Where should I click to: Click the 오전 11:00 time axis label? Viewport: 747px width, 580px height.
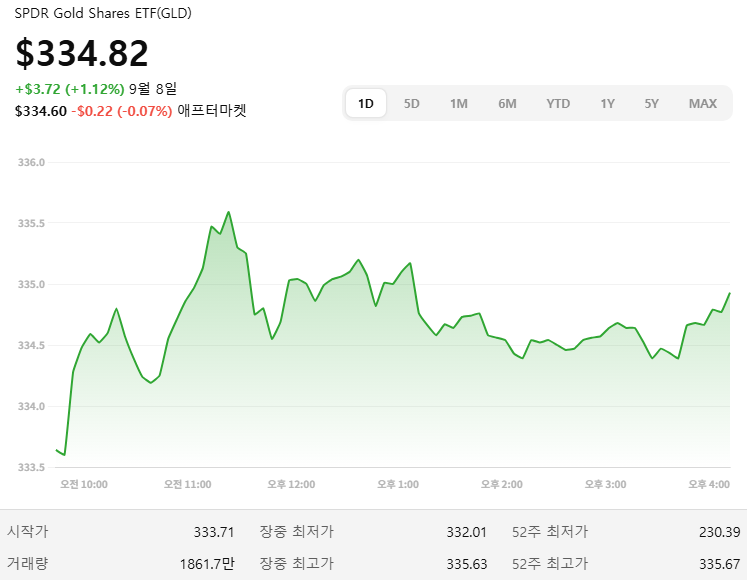coord(188,485)
